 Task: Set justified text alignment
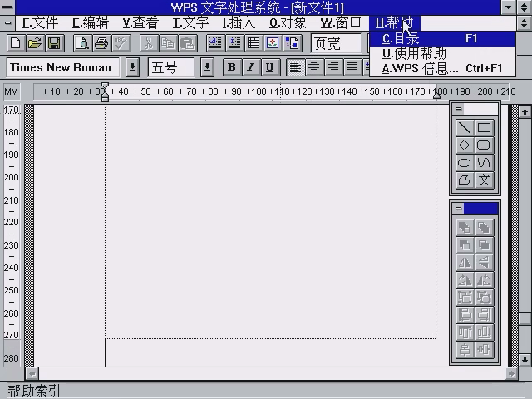352,67
